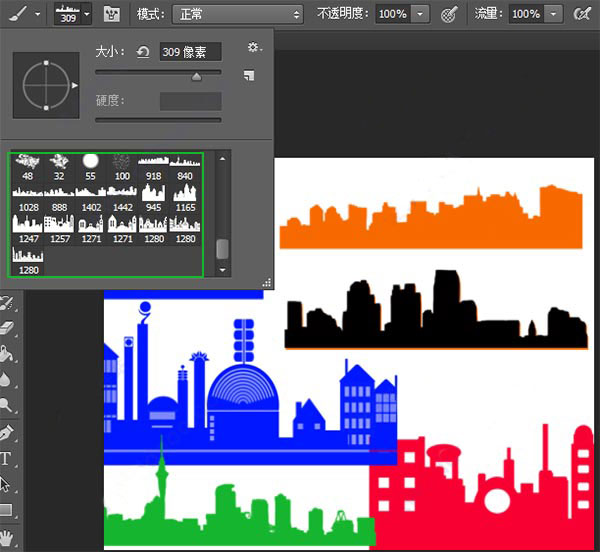Toggle pressure control for opacity

450,14
